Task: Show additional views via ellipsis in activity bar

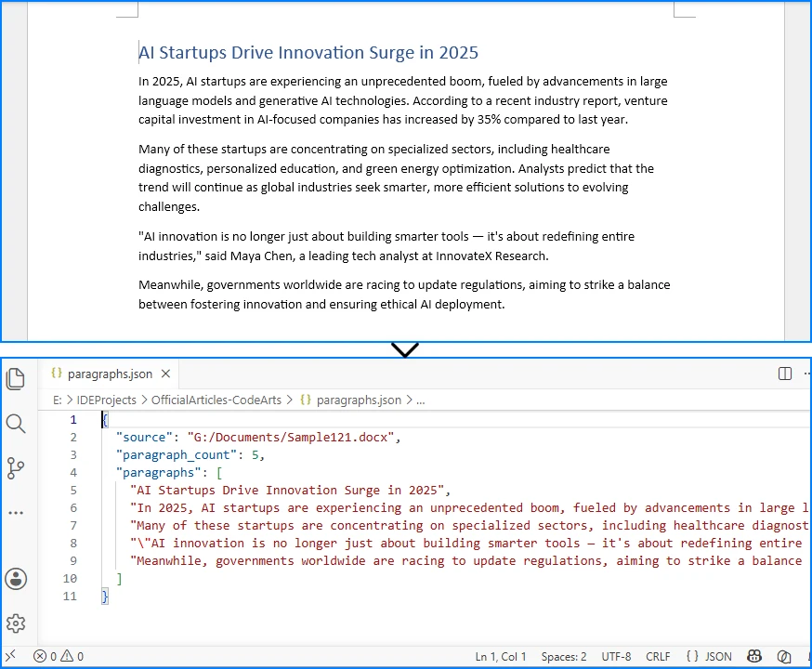Action: tap(16, 513)
